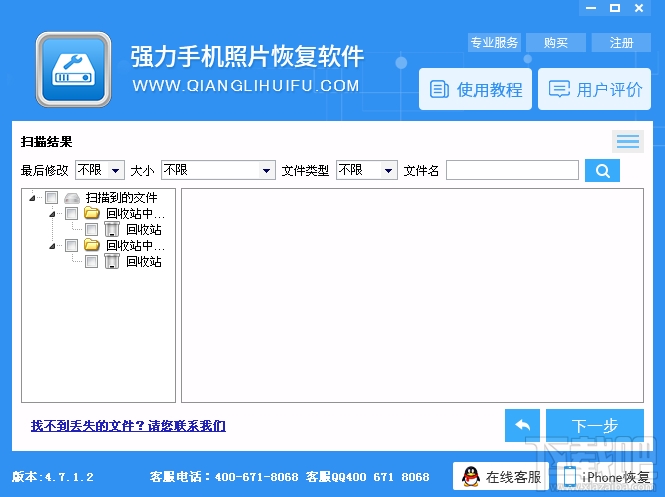Click the QQ penguin icon for online support
The image size is (665, 497).
click(x=471, y=477)
